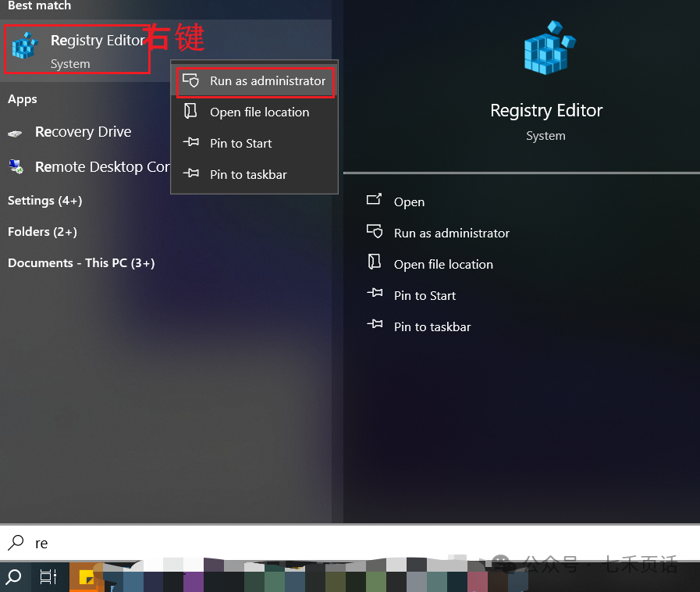Image resolution: width=700 pixels, height=592 pixels.
Task: Click file location icon in preview pane
Action: [x=375, y=262]
